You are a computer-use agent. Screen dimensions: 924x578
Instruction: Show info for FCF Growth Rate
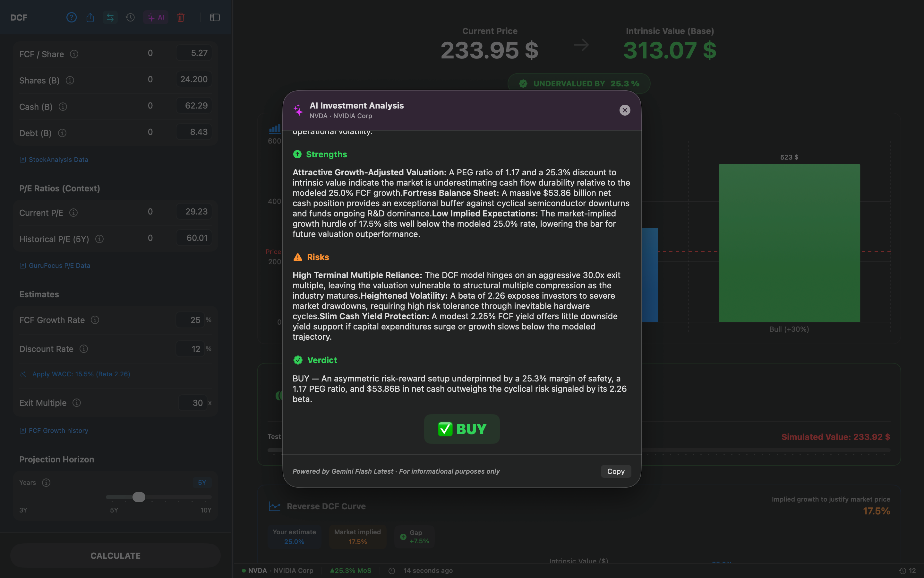pos(95,320)
